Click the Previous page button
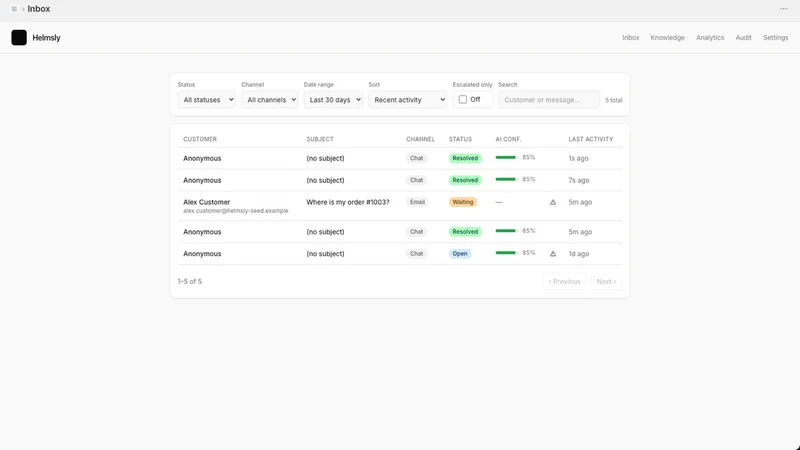This screenshot has width=800, height=450. click(x=564, y=282)
